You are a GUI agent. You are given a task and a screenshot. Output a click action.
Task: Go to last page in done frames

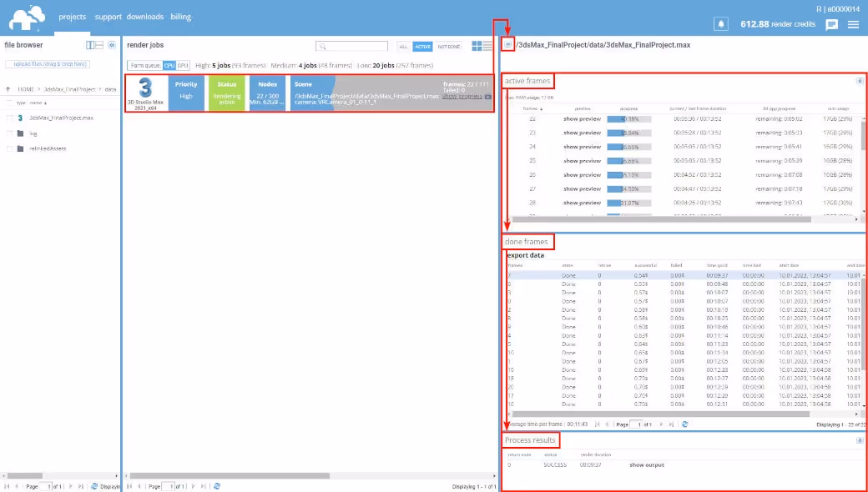(x=671, y=424)
